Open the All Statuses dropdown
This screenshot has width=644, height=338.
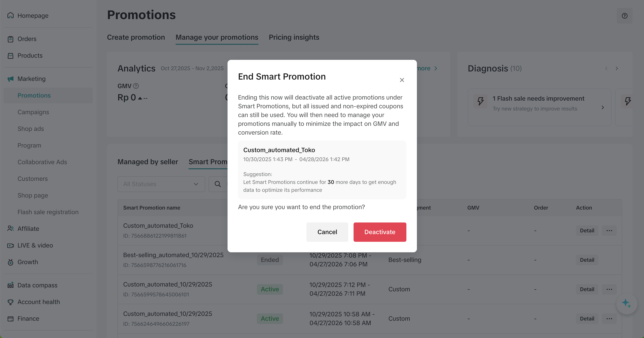161,184
